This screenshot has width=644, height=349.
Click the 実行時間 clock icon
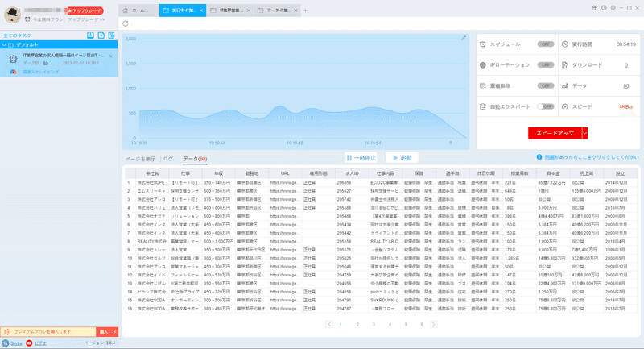point(565,44)
